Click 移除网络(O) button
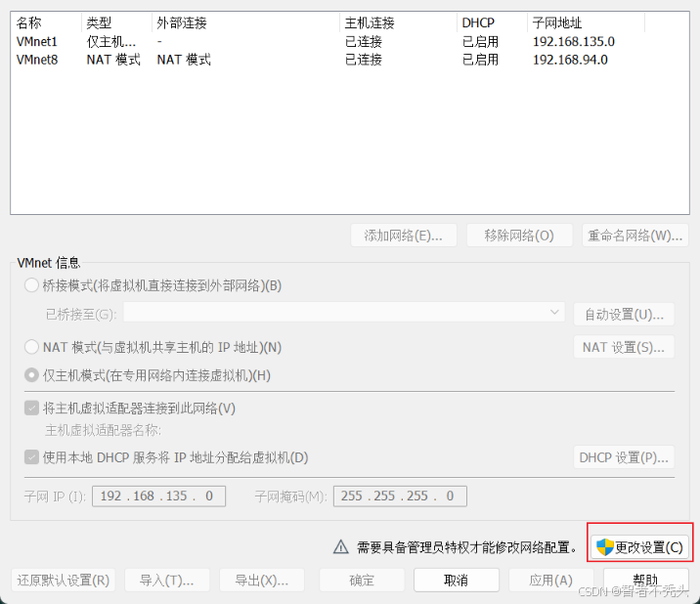700x604 pixels. click(519, 236)
